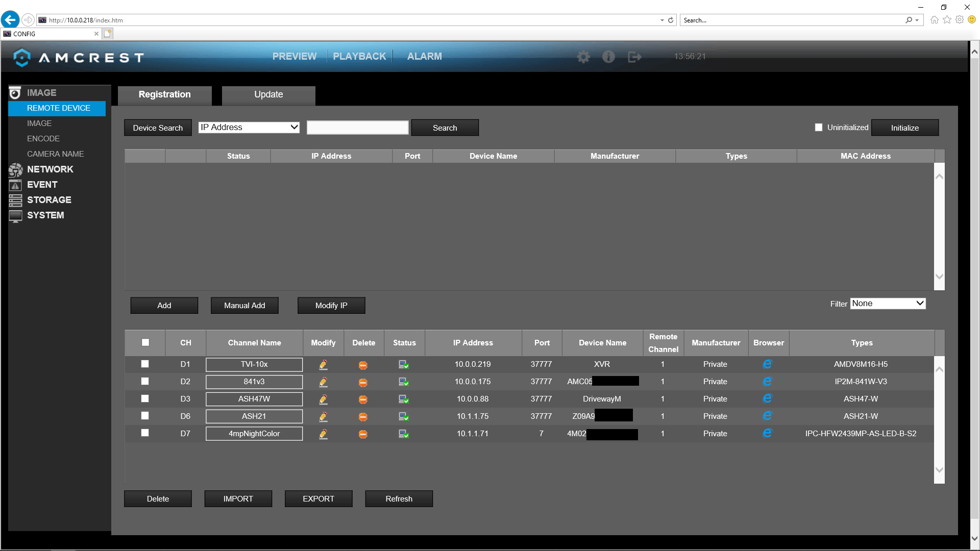Open browser icon for 10.0.0.175 device
This screenshot has width=980, height=551.
pos(767,382)
